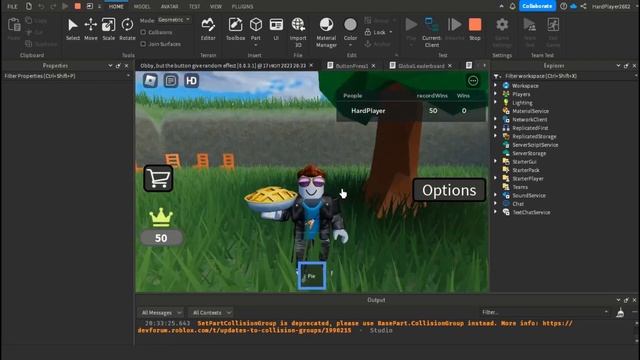Image resolution: width=640 pixels, height=360 pixels.
Task: Open the Toolbox panel
Action: (236, 29)
